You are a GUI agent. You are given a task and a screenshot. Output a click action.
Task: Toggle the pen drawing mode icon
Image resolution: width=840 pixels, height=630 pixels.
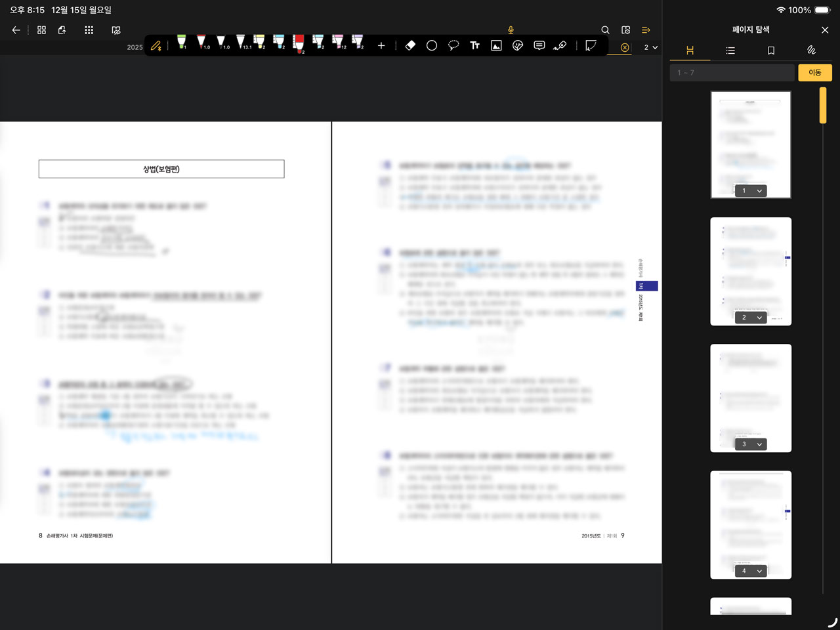(x=156, y=46)
